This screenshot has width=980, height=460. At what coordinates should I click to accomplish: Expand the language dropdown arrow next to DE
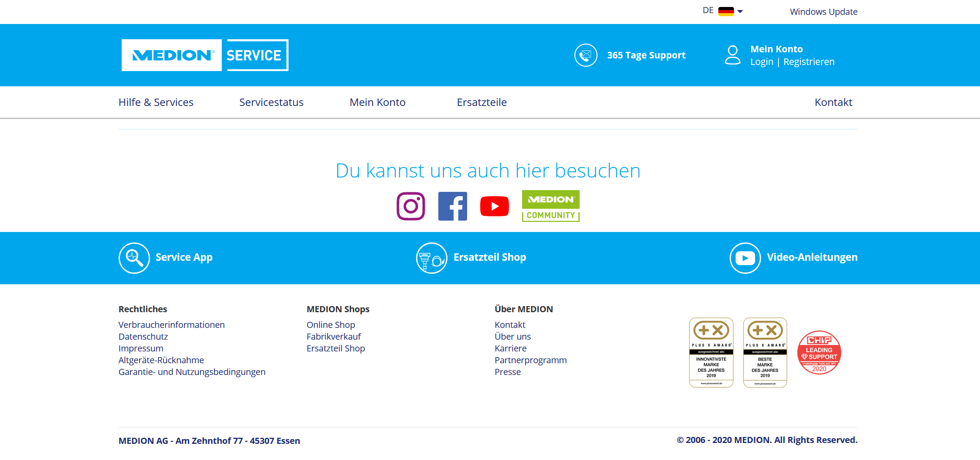tap(740, 12)
